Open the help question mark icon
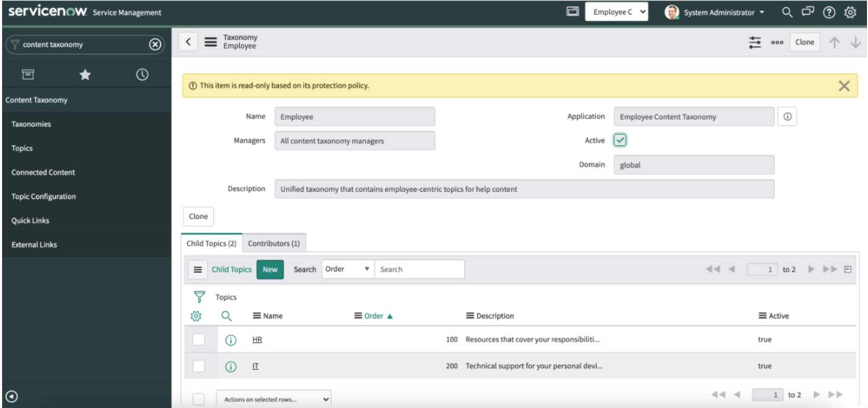Viewport: 868px width, 408px height. point(829,12)
